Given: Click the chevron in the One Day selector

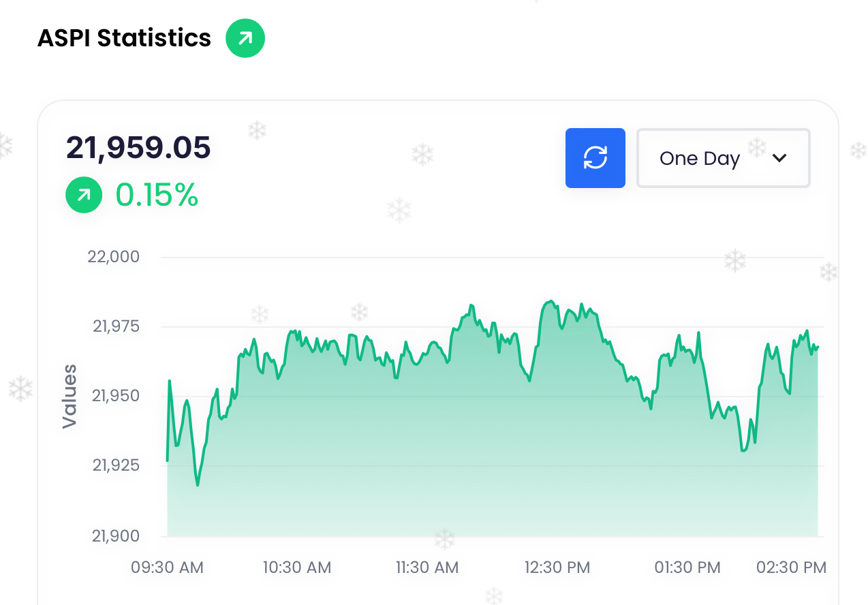Looking at the screenshot, I should click(779, 158).
